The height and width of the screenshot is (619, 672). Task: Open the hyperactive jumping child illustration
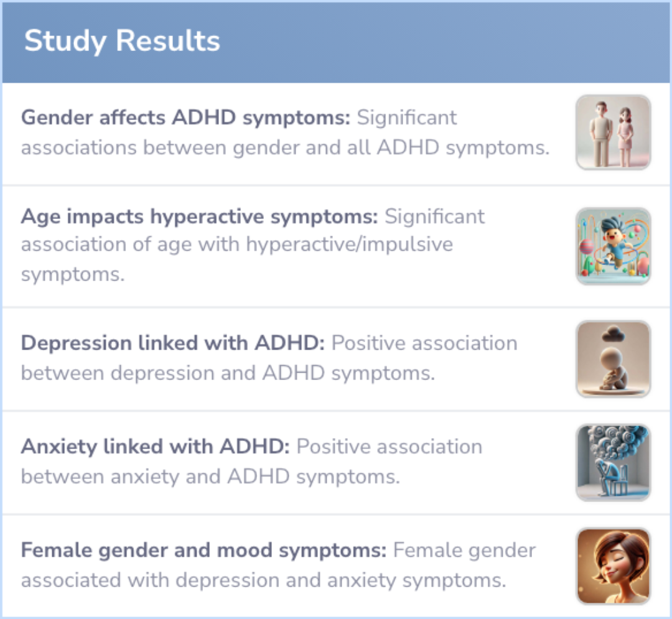[614, 246]
